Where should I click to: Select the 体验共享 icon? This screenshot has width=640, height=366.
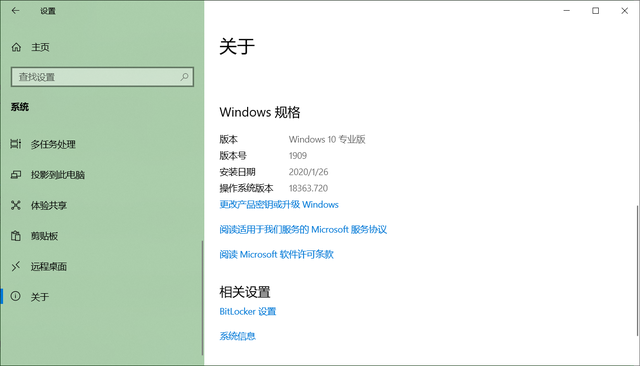click(x=16, y=205)
